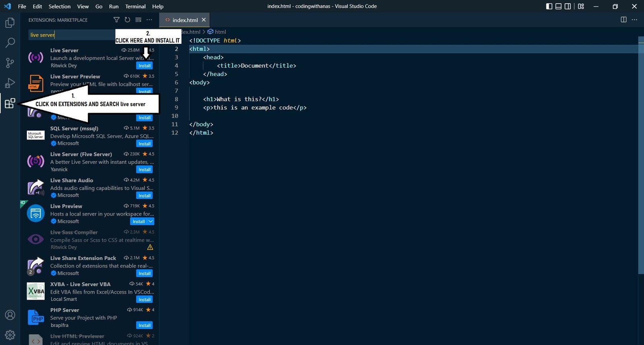The width and height of the screenshot is (644, 345).
Task: Install Live Server (Five Server)
Action: 144,170
